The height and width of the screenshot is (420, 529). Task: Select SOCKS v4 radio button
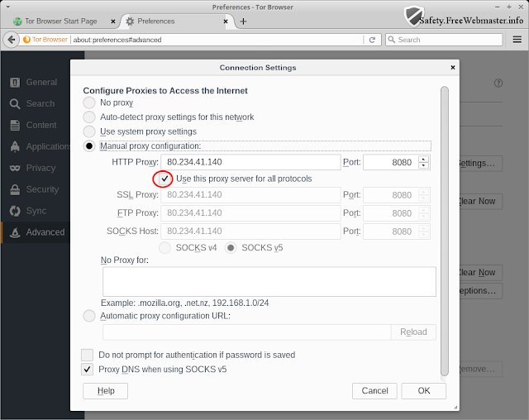pyautogui.click(x=164, y=248)
